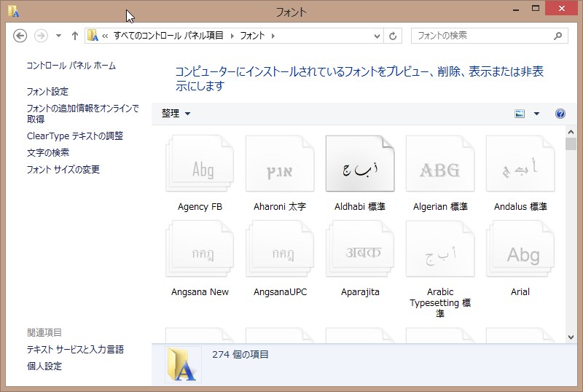Click the Back navigation arrow
The width and height of the screenshot is (583, 392).
(20, 36)
